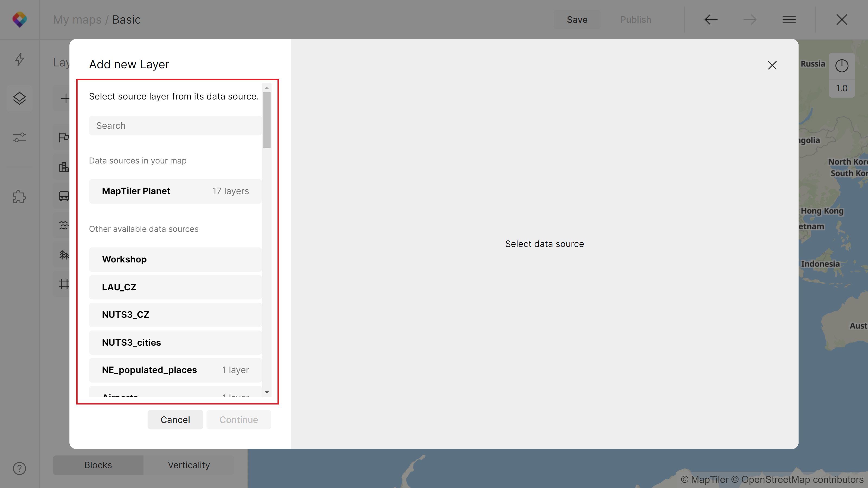868x488 pixels.
Task: Click the MapTiler logo icon
Action: (20, 20)
